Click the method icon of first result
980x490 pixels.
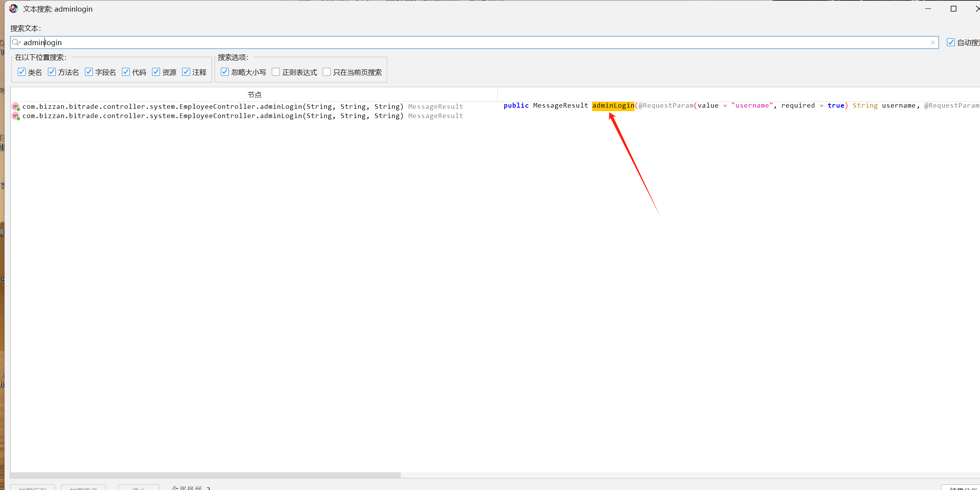(16, 106)
